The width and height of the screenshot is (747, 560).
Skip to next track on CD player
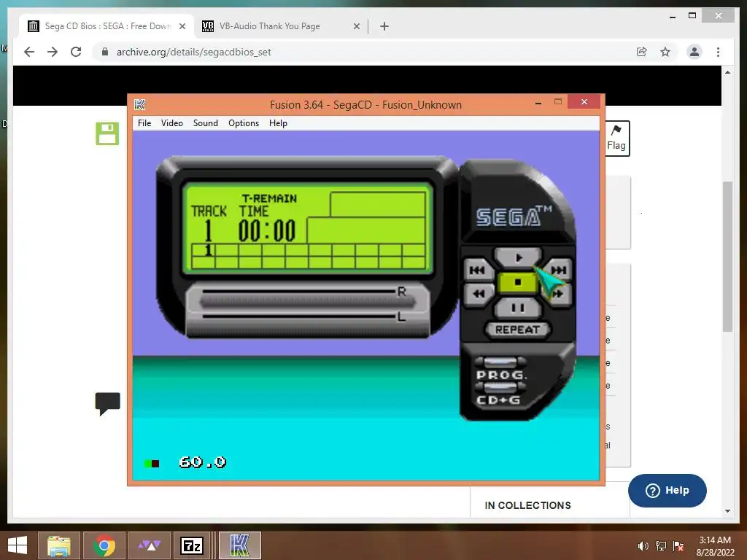[558, 271]
